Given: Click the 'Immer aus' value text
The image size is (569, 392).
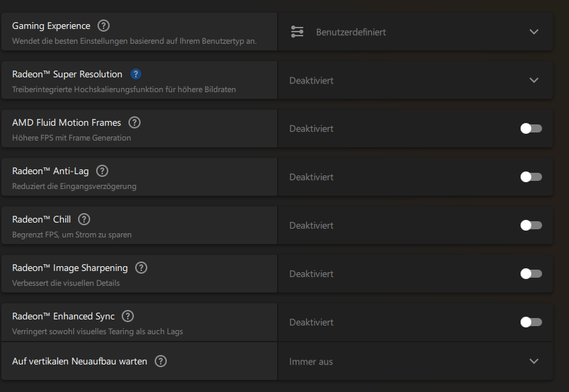Looking at the screenshot, I should [311, 362].
